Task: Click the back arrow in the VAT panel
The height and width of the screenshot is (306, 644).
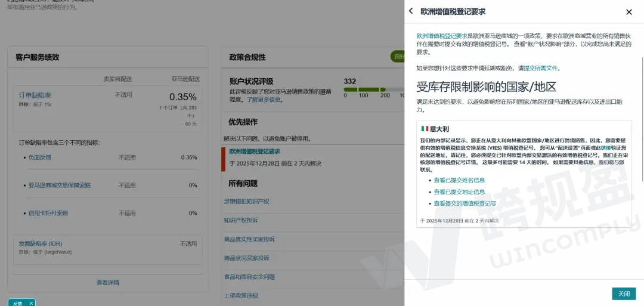Action: [411, 11]
